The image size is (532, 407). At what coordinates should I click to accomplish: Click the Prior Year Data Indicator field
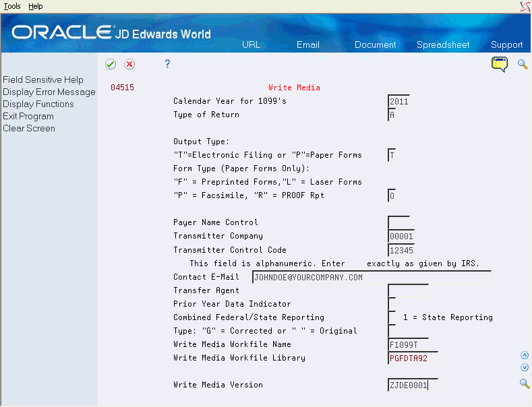pyautogui.click(x=392, y=304)
